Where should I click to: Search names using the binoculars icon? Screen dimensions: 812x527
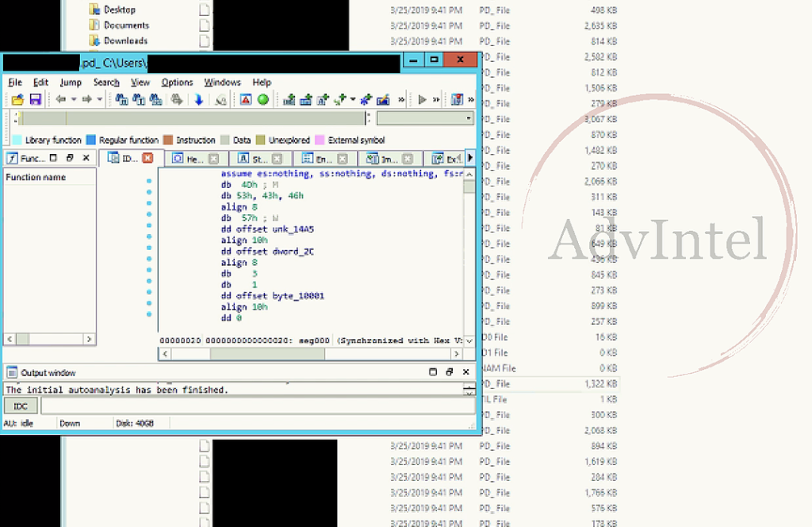(123, 99)
